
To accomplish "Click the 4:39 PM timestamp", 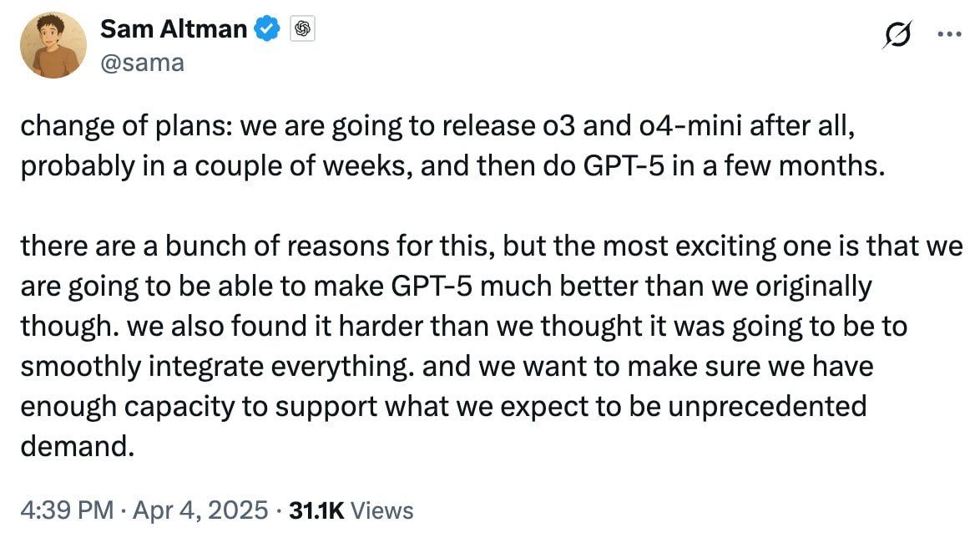I will click(x=67, y=510).
